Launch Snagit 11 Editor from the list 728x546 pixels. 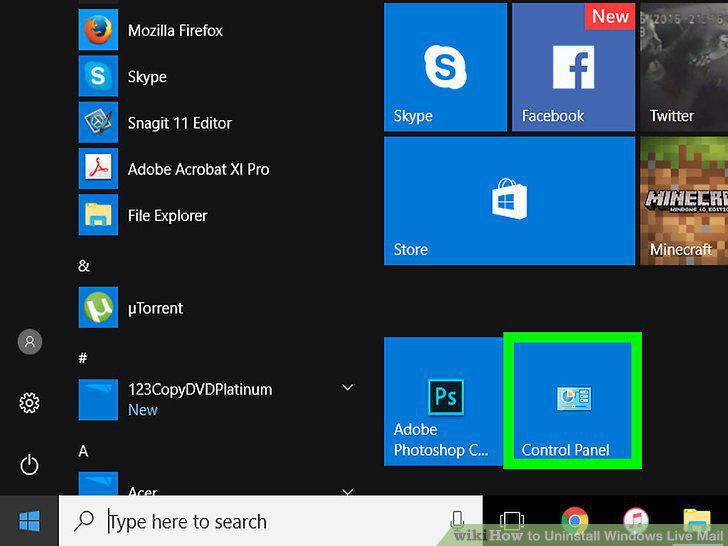click(214, 123)
